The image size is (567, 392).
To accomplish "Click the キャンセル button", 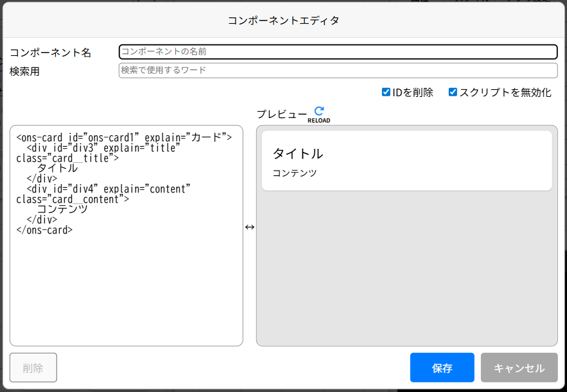I will [518, 368].
